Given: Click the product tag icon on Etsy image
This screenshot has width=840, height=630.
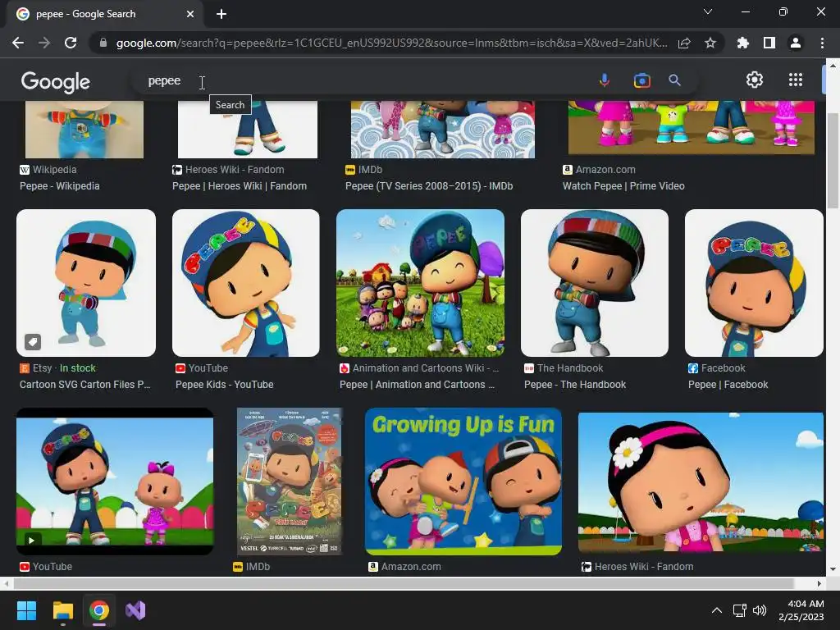Looking at the screenshot, I should pyautogui.click(x=33, y=341).
